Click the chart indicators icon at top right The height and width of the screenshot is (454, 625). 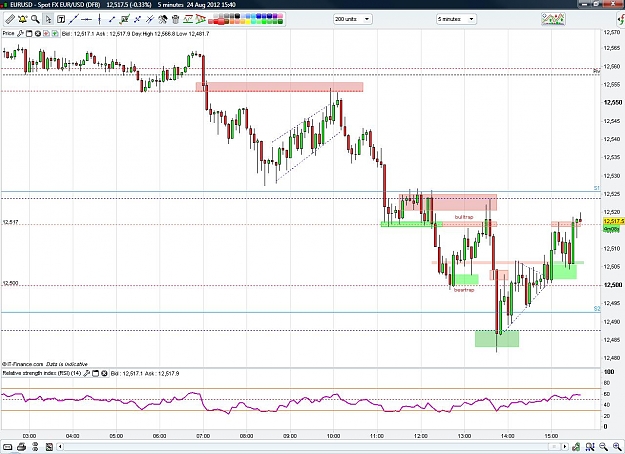(553, 19)
